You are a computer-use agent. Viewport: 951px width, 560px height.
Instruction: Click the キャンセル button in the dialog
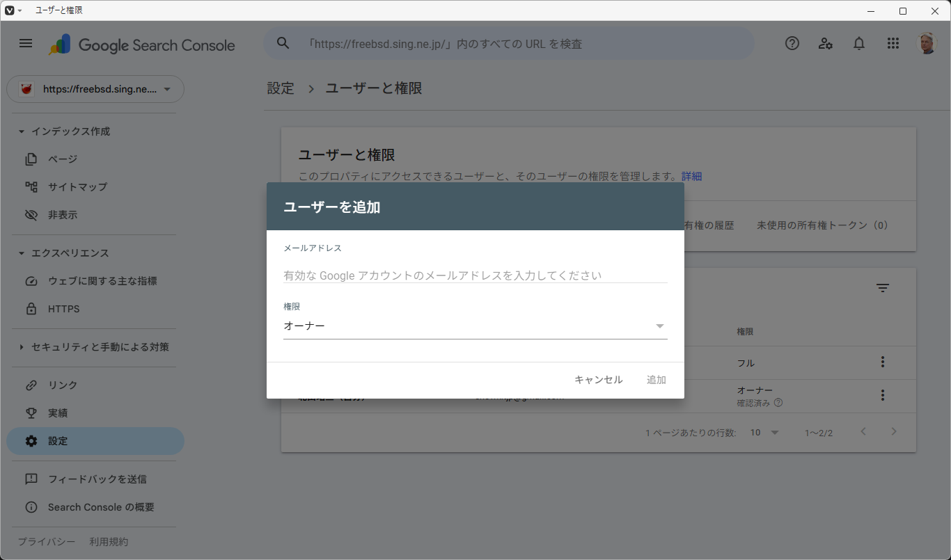pyautogui.click(x=597, y=379)
